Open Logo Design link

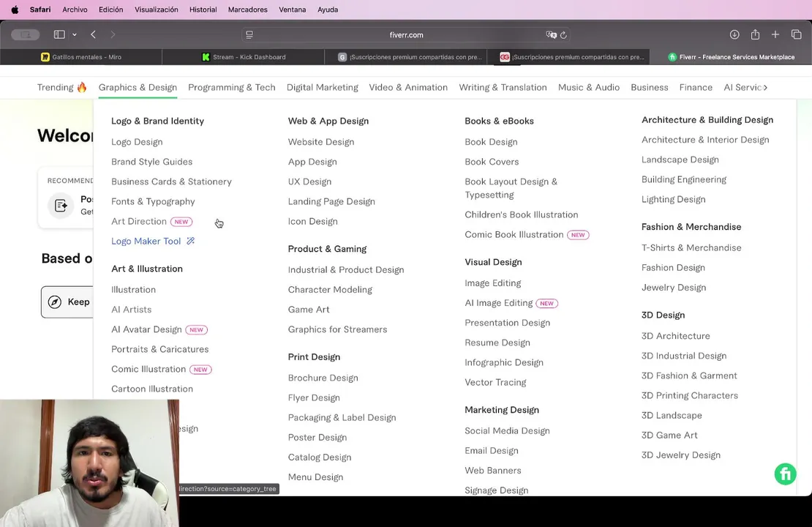(137, 141)
